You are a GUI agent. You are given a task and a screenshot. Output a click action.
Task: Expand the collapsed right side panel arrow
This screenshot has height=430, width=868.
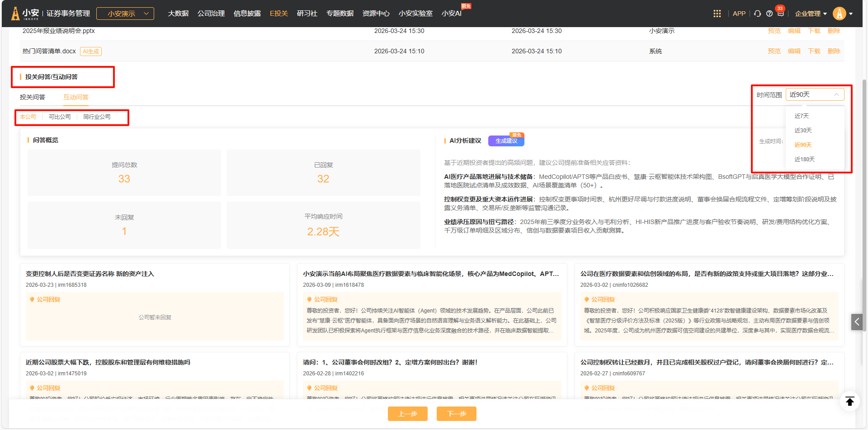pos(857,322)
